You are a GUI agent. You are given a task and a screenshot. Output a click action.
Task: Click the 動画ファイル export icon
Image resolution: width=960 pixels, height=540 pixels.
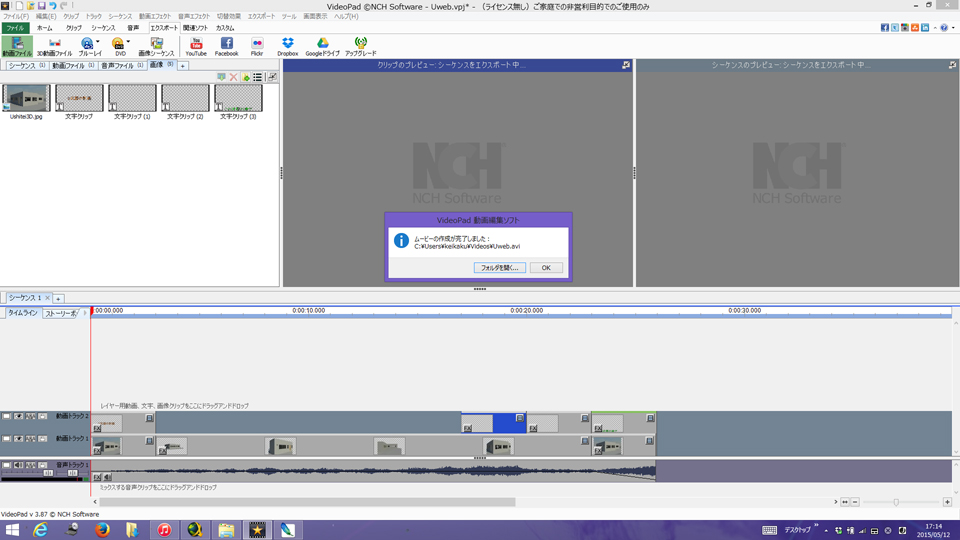[x=17, y=46]
